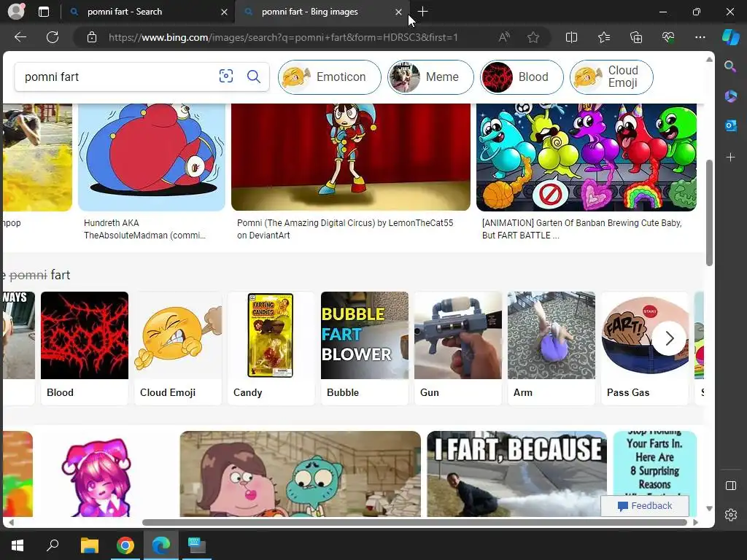The image size is (747, 560).
Task: Add sidebar app plus icon
Action: click(x=730, y=157)
